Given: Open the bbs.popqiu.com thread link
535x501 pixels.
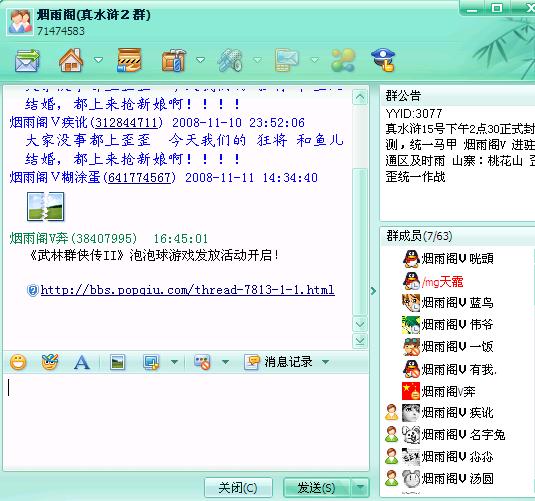Looking at the screenshot, I should (x=187, y=290).
